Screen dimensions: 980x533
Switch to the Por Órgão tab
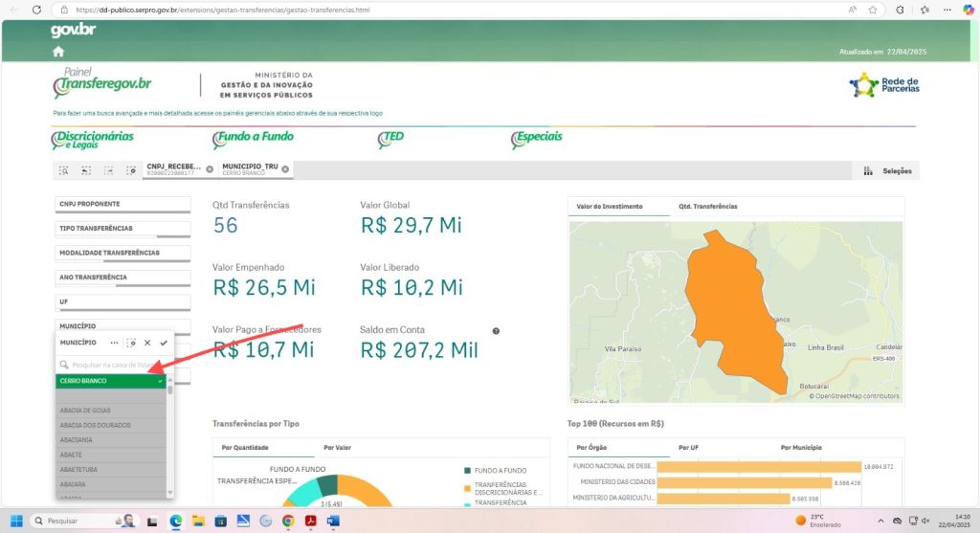pos(591,448)
